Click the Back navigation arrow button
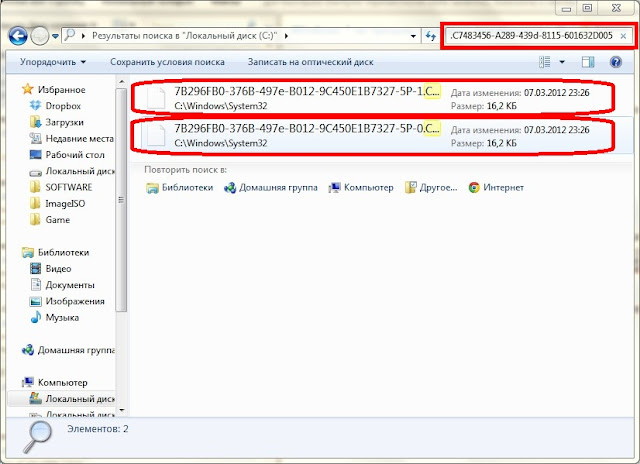This screenshot has width=640, height=464. tap(18, 36)
